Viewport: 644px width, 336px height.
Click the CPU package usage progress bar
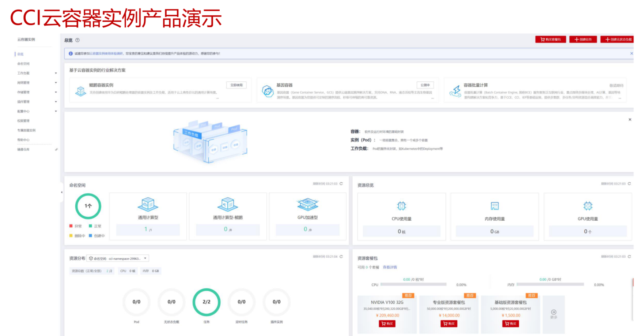click(413, 284)
